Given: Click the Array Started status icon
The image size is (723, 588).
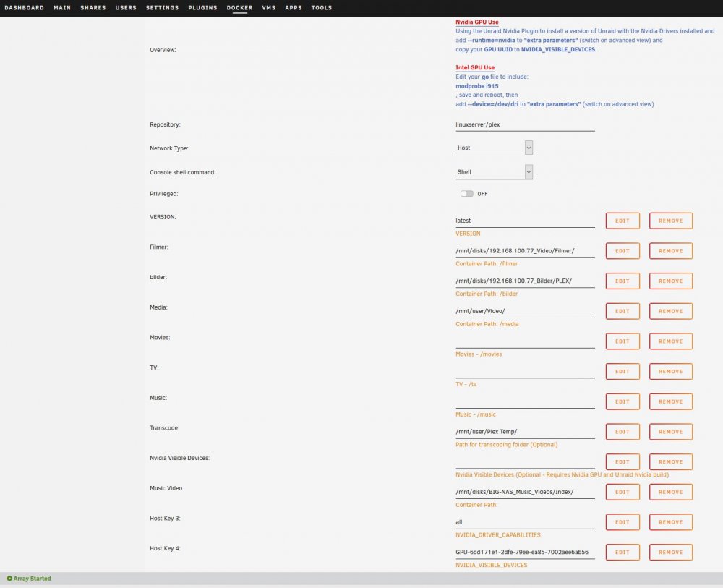Looking at the screenshot, I should 9,579.
